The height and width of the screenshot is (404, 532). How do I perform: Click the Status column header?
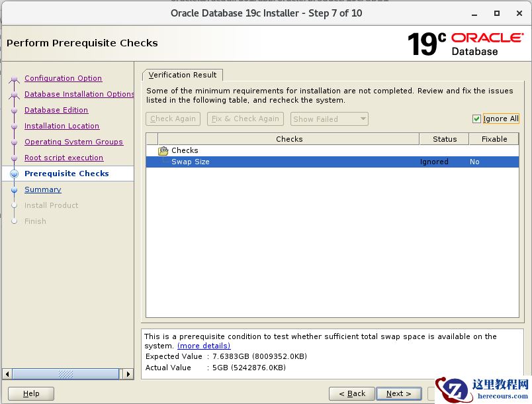point(445,139)
